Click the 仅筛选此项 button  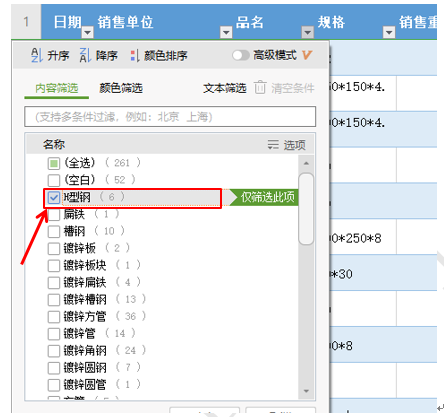264,197
